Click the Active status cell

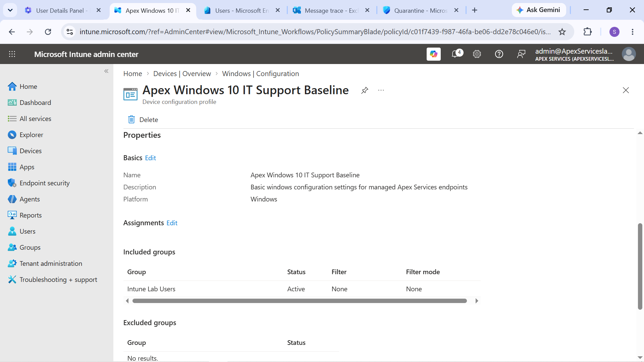(x=296, y=289)
